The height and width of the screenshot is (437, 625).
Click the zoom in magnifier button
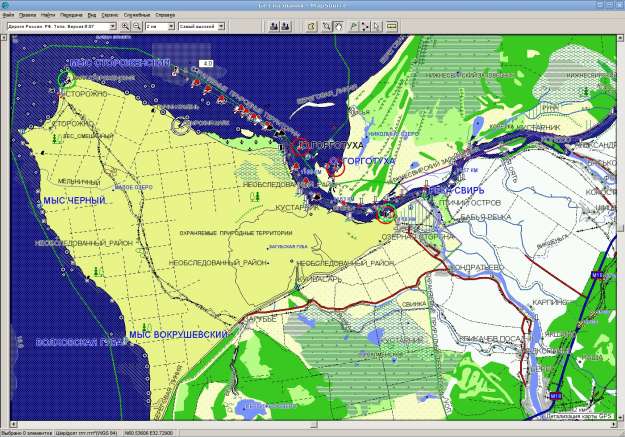pyautogui.click(x=124, y=26)
